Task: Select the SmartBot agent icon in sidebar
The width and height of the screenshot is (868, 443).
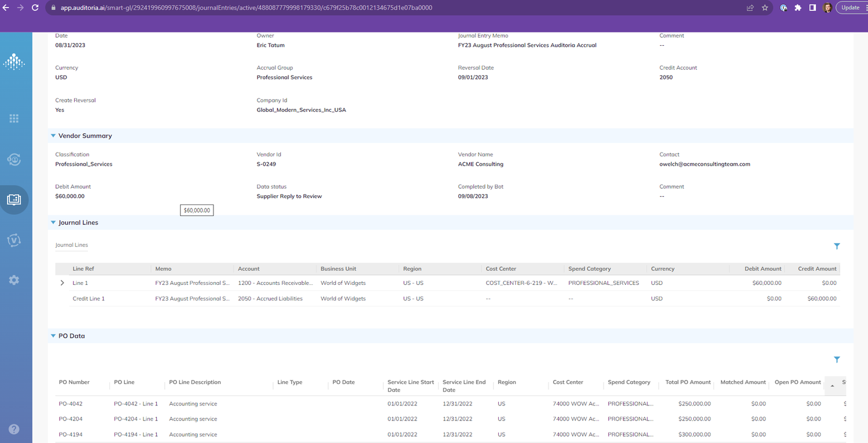Action: 14,159
